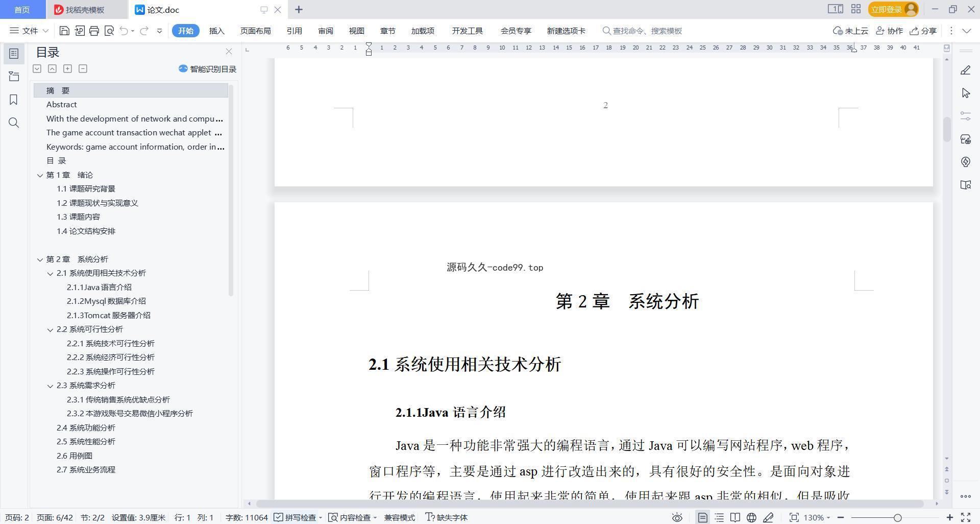Switch to 引用 ribbon tab
This screenshot has width=980, height=524.
294,31
